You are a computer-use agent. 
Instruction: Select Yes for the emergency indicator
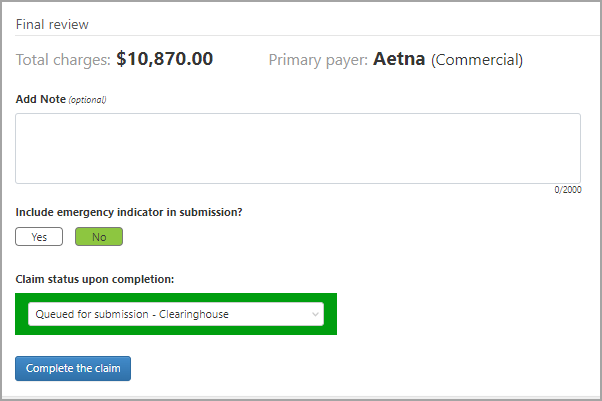39,237
